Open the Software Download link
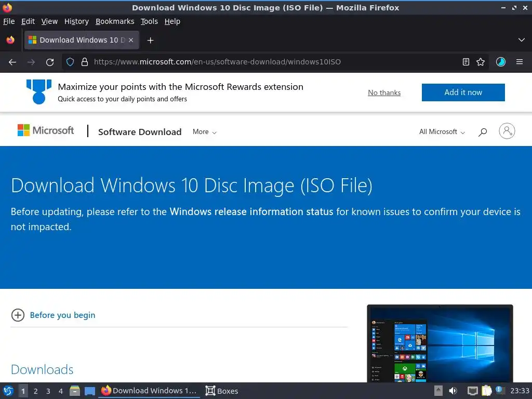 pyautogui.click(x=140, y=132)
